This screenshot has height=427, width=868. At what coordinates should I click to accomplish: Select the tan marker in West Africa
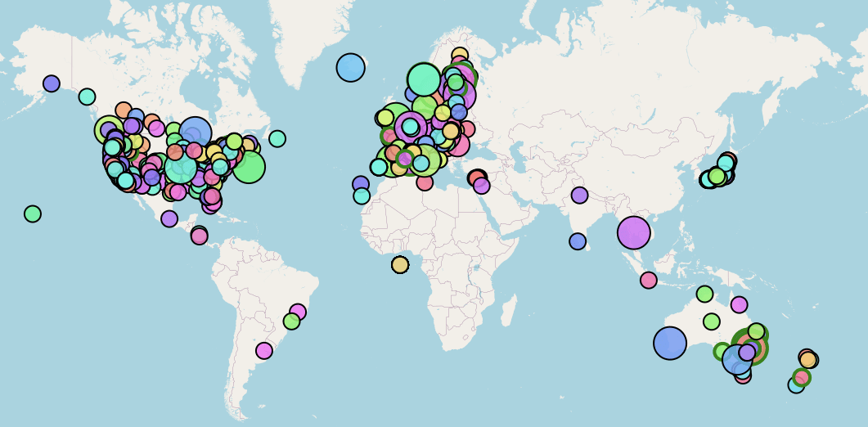coord(400,264)
